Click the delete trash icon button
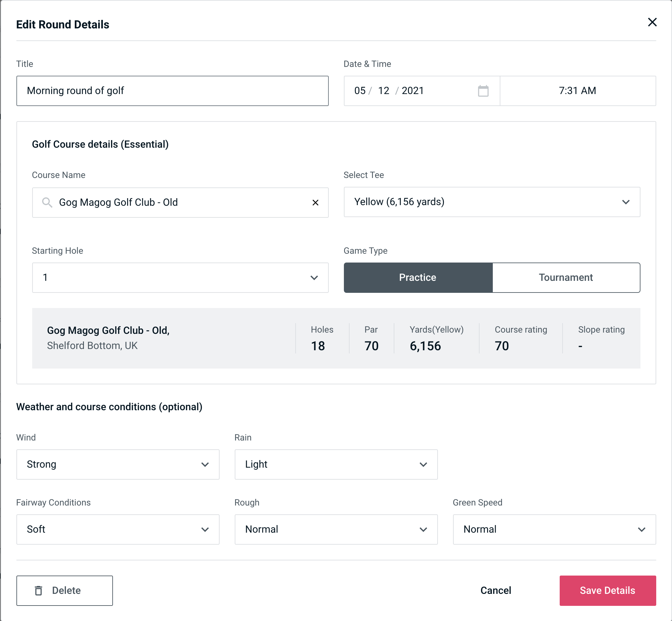Viewport: 672px width, 621px height. [38, 591]
